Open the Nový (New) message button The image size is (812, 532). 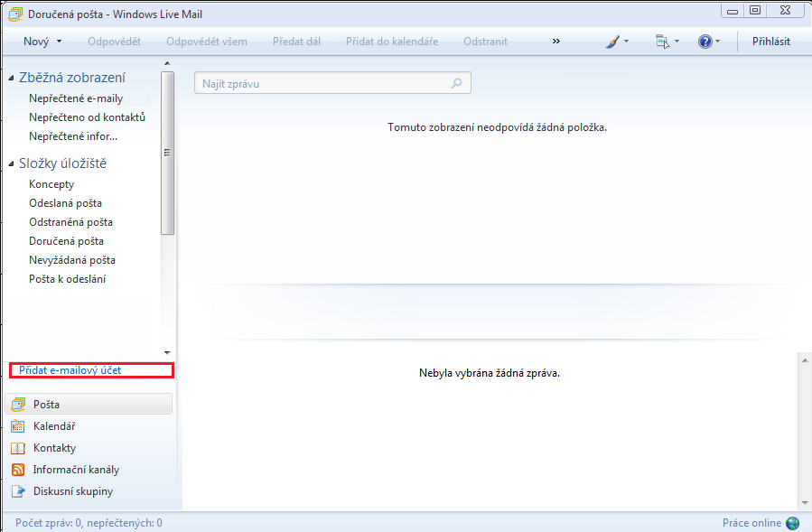tap(36, 42)
